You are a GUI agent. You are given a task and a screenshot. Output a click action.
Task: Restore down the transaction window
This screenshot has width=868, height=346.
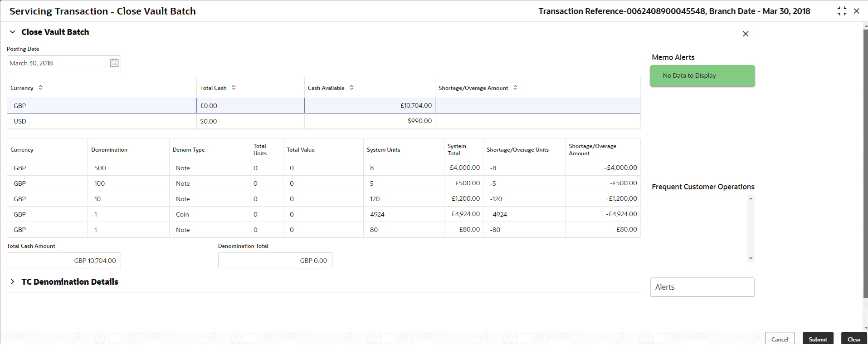[x=842, y=11]
